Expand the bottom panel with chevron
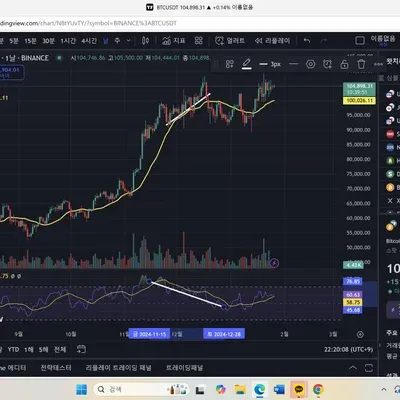This screenshot has width=400, height=400. pos(353,368)
